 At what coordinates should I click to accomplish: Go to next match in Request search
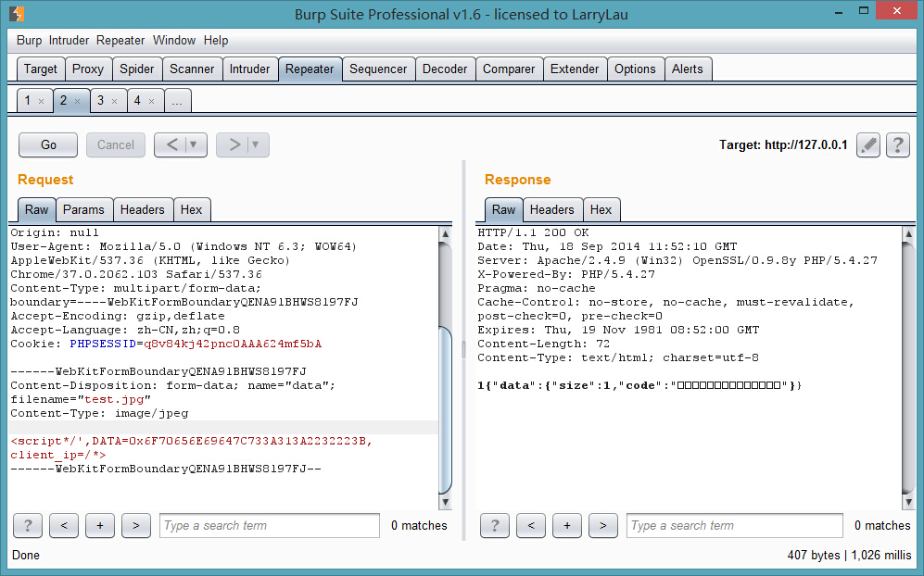coord(136,525)
